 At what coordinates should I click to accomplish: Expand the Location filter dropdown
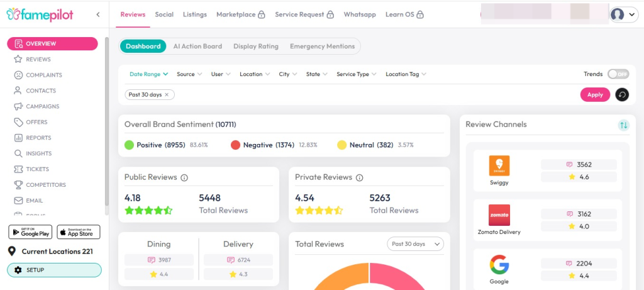255,74
